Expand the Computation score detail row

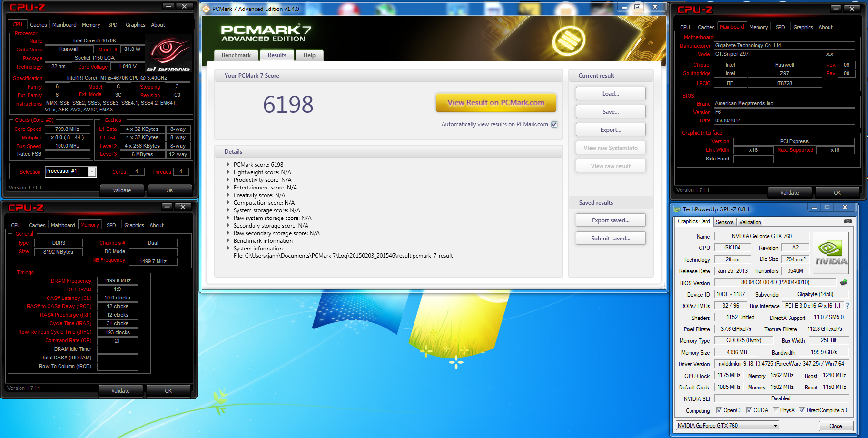coord(228,203)
